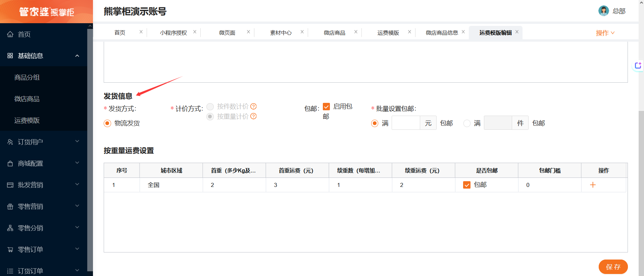Select 按件数计价 radio option
The height and width of the screenshot is (276, 644).
(x=210, y=107)
